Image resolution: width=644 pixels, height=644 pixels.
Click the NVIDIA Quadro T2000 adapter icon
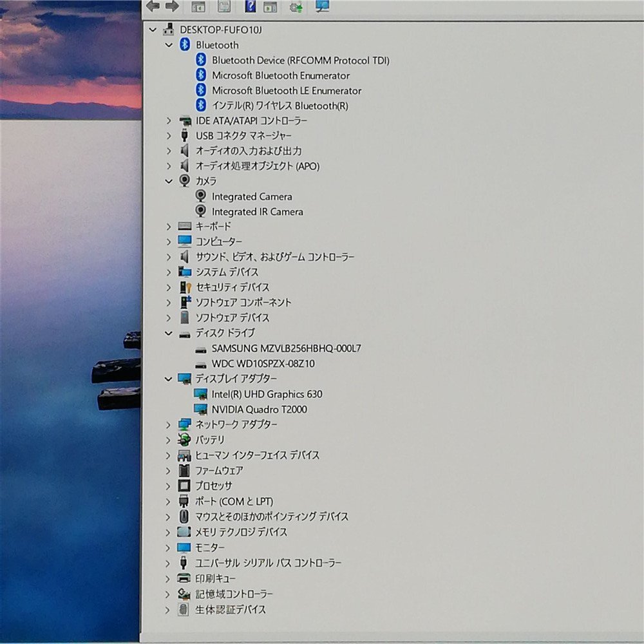tap(200, 409)
